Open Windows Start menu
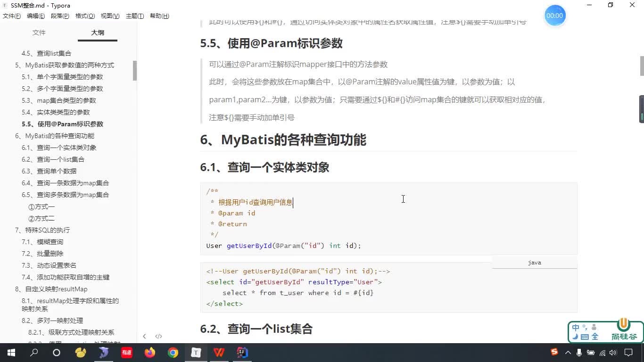This screenshot has width=644, height=362. pos(11,353)
